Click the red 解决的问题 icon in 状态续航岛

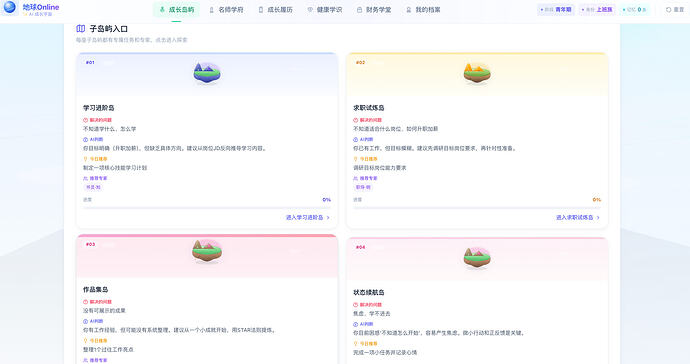(x=356, y=305)
